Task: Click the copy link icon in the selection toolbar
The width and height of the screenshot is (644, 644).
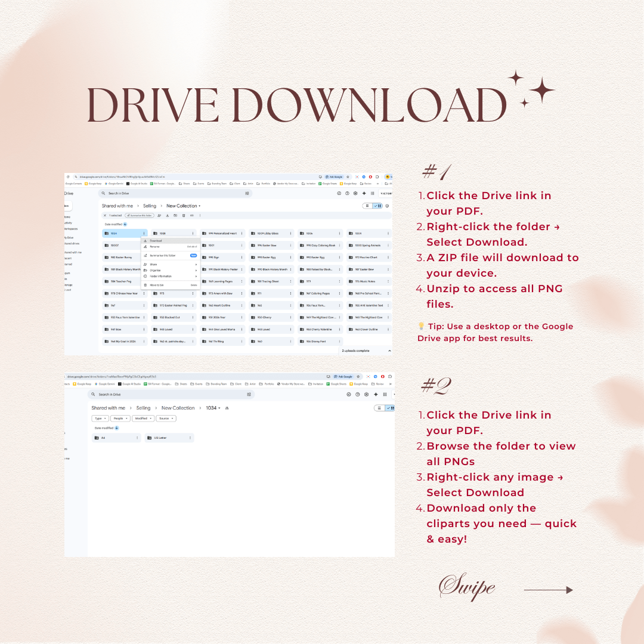Action: tap(192, 215)
